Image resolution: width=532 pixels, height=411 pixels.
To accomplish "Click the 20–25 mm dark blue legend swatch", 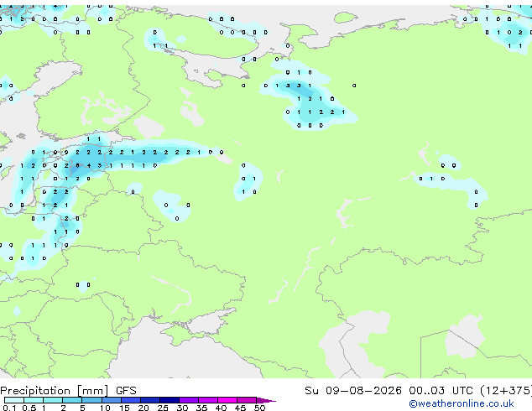I will 150,400.
